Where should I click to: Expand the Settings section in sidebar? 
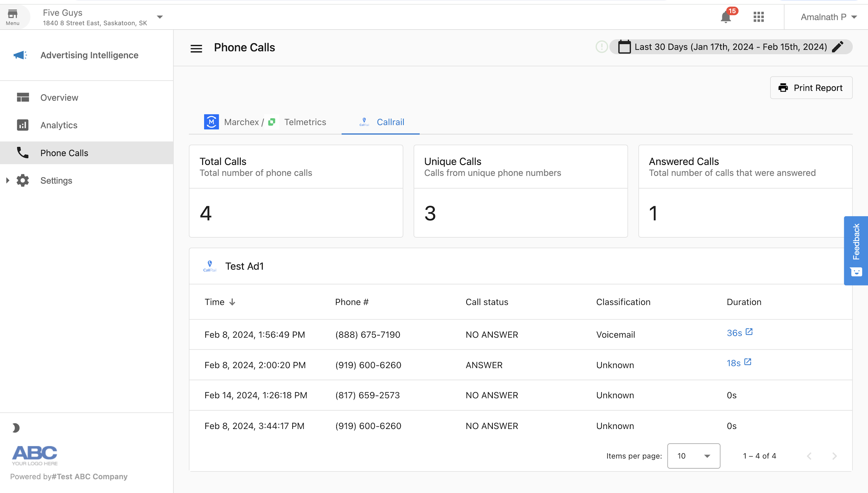[8, 180]
